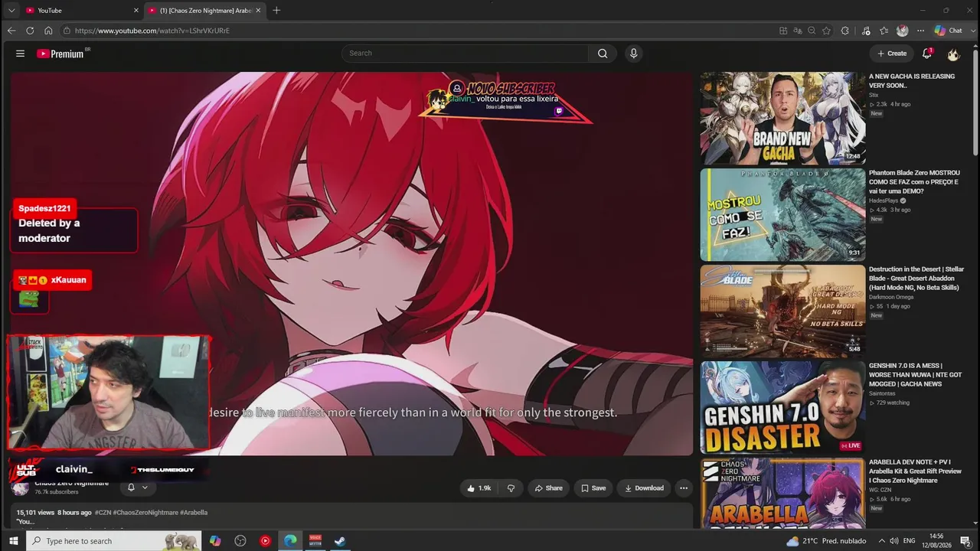The width and height of the screenshot is (980, 551).
Task: Open the taskbar clock and calendar
Action: [x=938, y=541]
